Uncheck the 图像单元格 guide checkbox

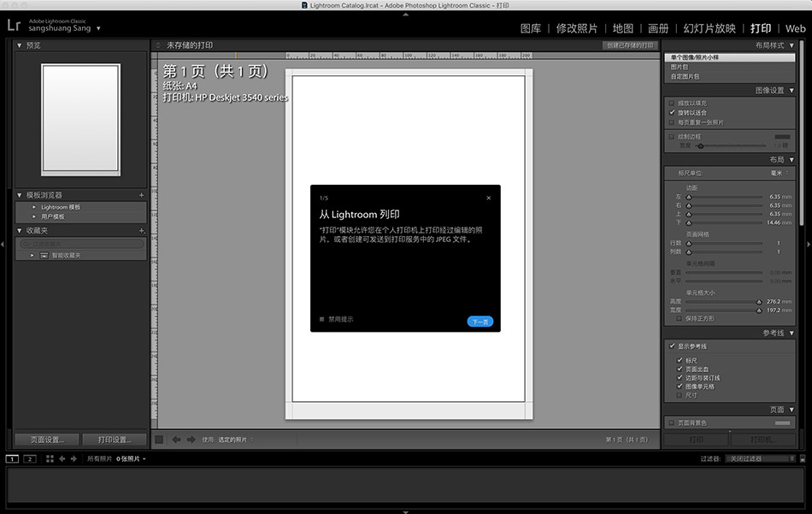[x=680, y=387]
